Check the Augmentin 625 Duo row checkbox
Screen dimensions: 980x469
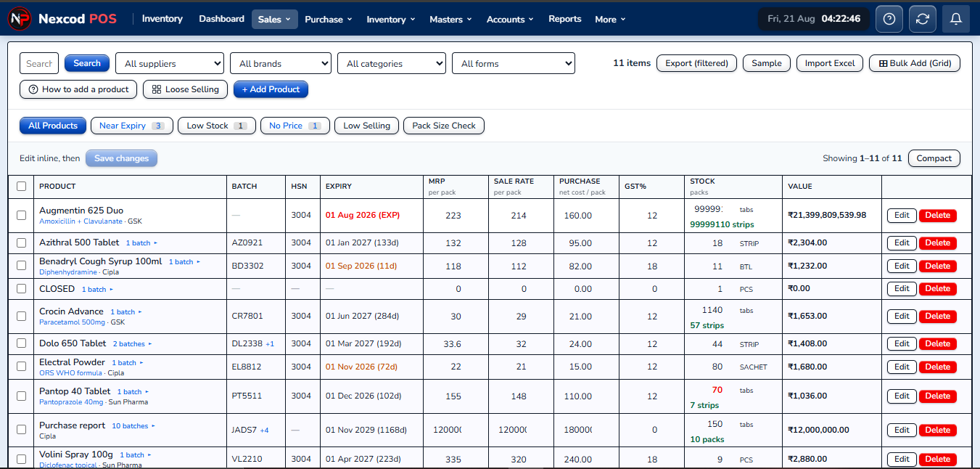pyautogui.click(x=21, y=215)
